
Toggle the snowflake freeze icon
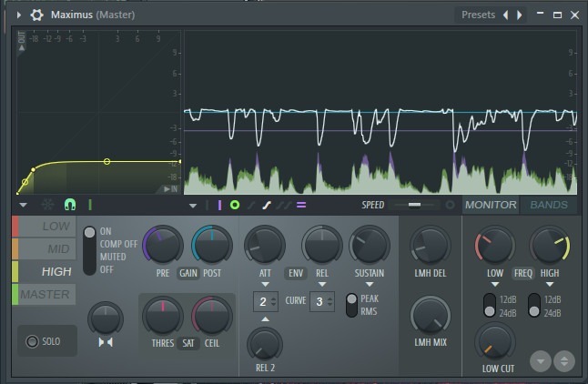(47, 205)
